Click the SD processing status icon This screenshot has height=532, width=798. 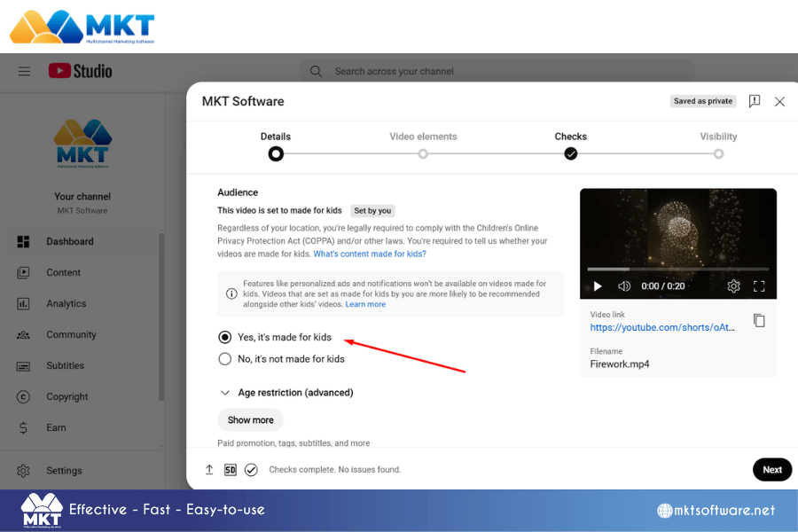coord(230,469)
